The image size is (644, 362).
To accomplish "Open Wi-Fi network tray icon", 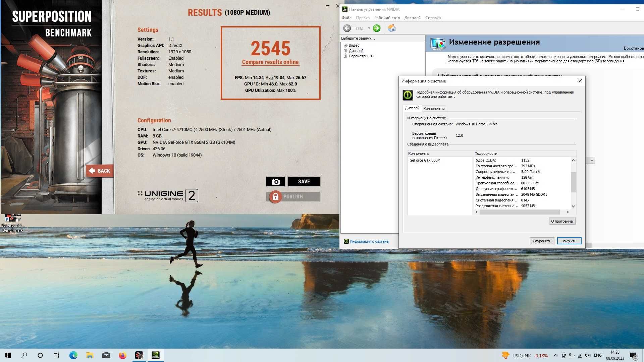I will [580, 355].
